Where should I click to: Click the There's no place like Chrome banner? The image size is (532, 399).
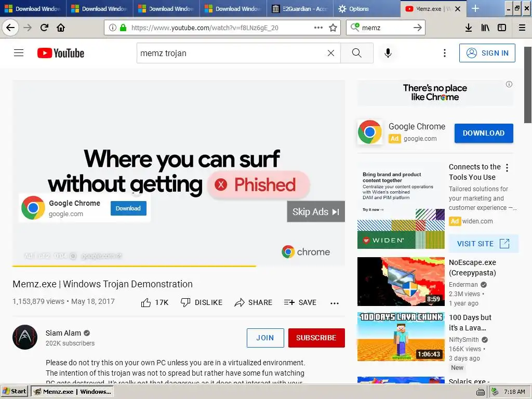[435, 92]
